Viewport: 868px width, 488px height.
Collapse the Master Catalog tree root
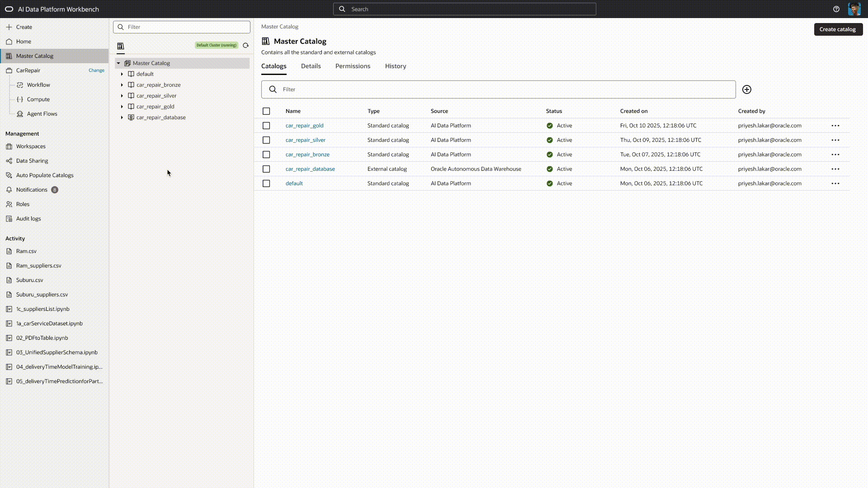tap(118, 63)
